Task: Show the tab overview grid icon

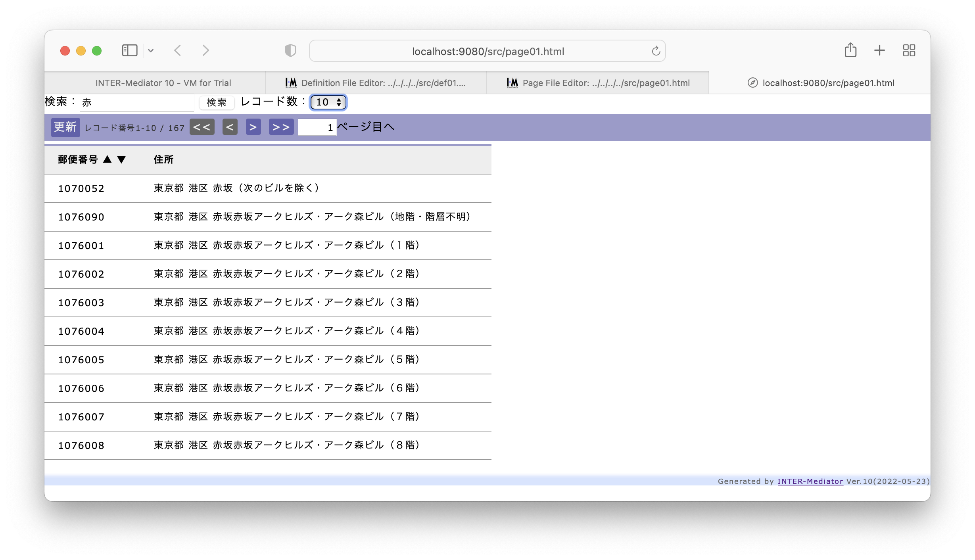Action: click(x=909, y=50)
